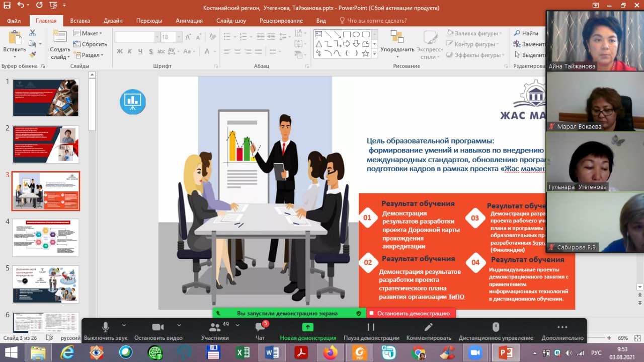Screen dimensions: 644x362
Task: Click the zoom-in plus on status bar
Action: coord(609,338)
